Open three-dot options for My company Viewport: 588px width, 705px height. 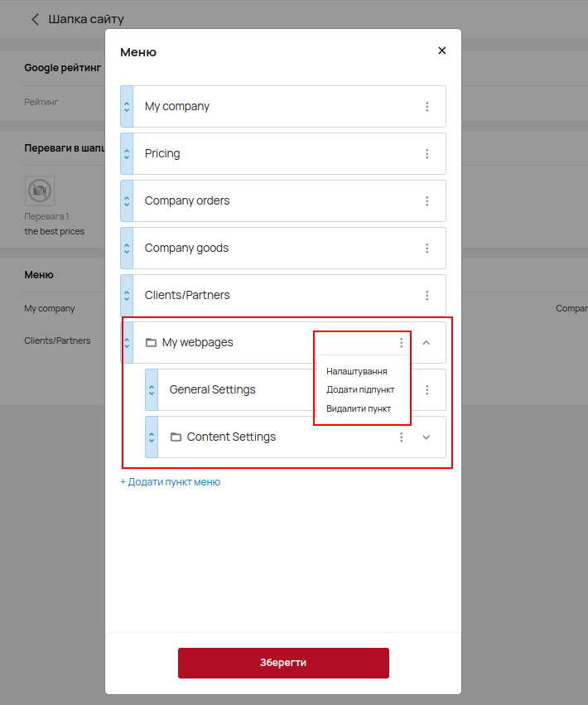427,107
